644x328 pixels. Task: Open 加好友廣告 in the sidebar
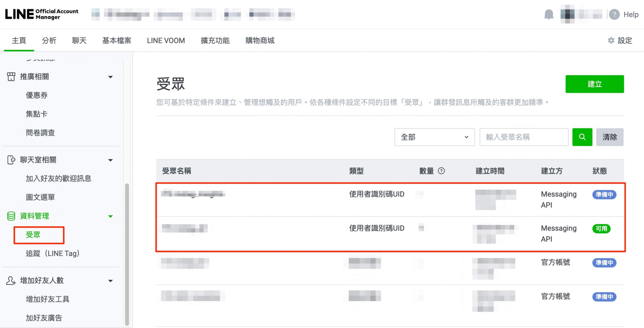44,318
